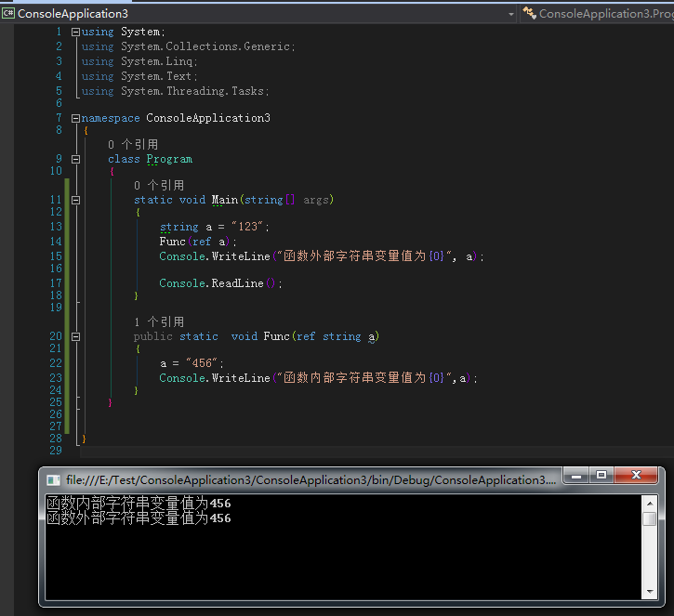This screenshot has width=674, height=616.
Task: Collapse the class Program block
Action: click(75, 160)
